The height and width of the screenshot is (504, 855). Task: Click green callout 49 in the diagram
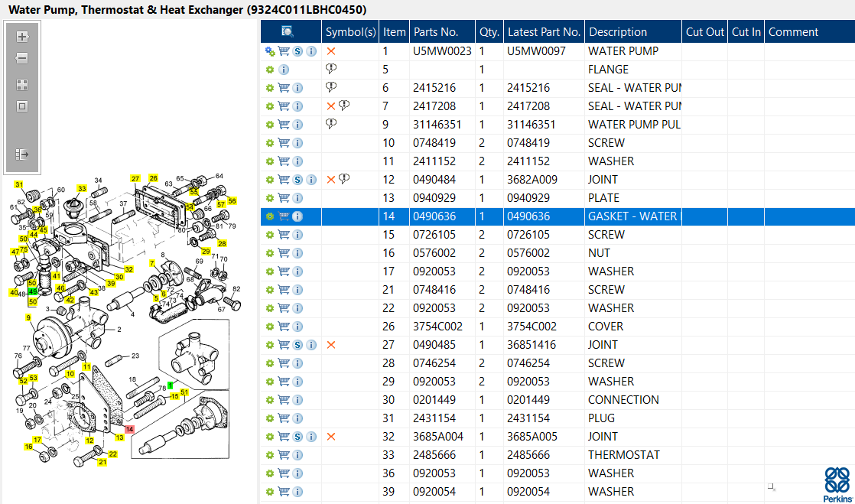pos(33,292)
